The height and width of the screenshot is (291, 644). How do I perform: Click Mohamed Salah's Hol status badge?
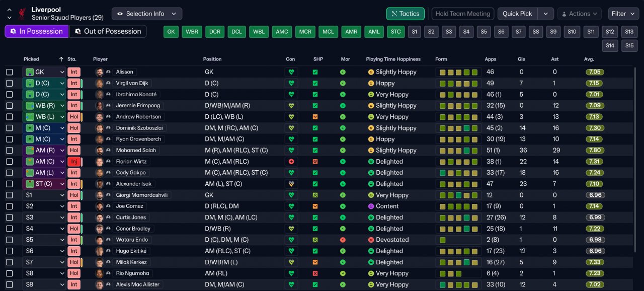point(74,150)
